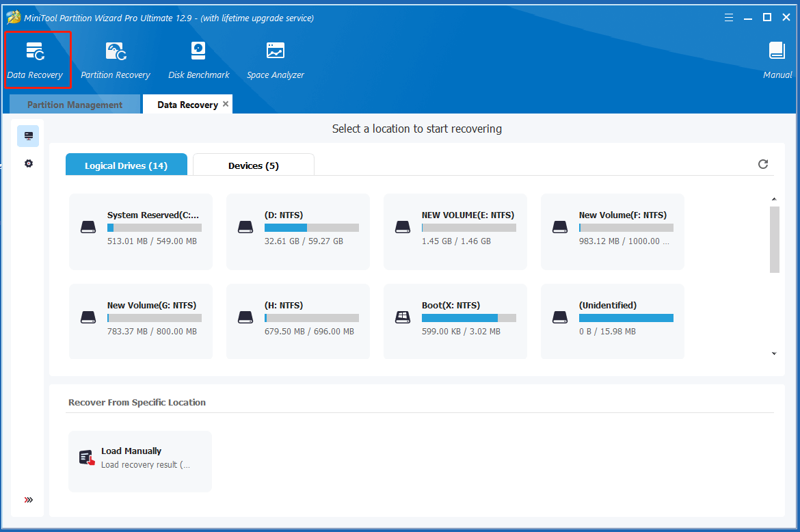Click the Unidentified drive usage bar
This screenshot has height=532, width=800.
pyautogui.click(x=626, y=318)
